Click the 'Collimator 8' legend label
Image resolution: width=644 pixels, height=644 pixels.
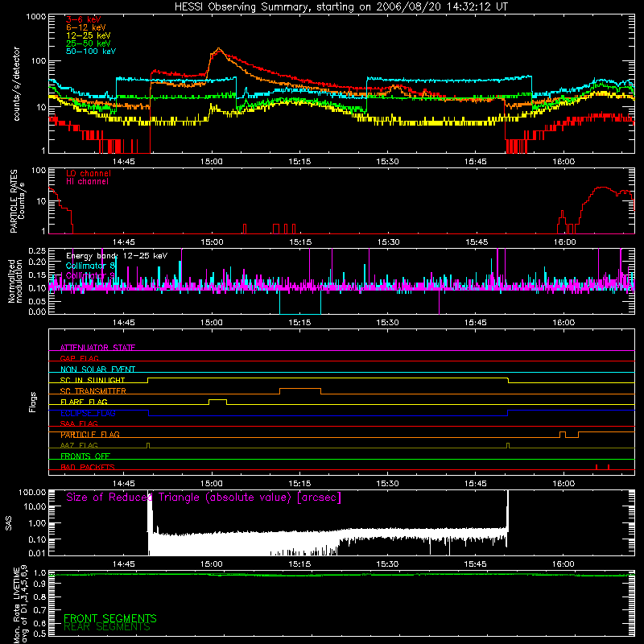coord(90,266)
